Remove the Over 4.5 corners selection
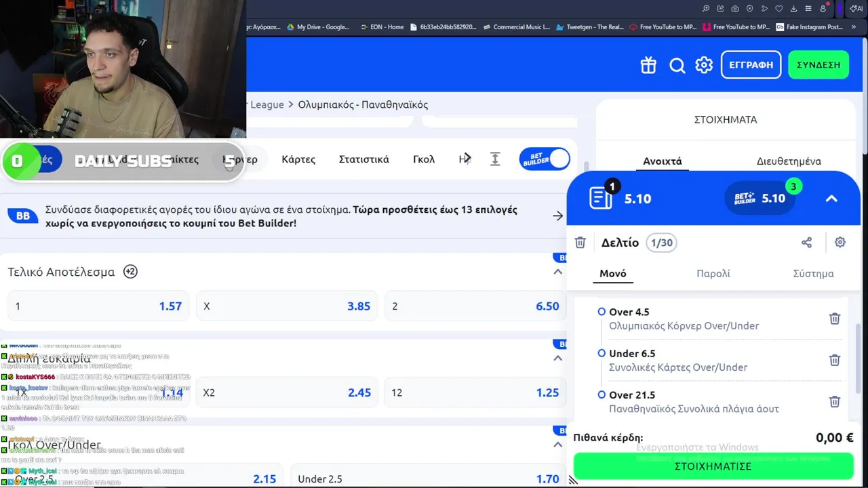Screen dimensions: 868x488 (835, 319)
